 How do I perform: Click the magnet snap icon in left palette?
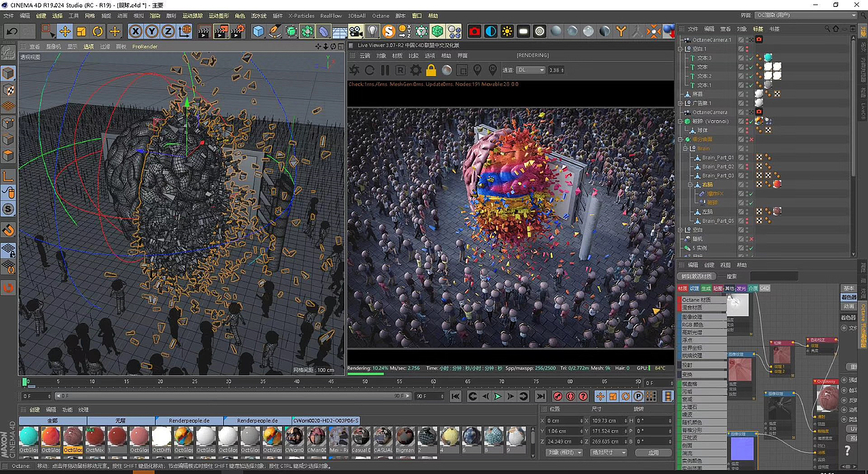(9, 229)
